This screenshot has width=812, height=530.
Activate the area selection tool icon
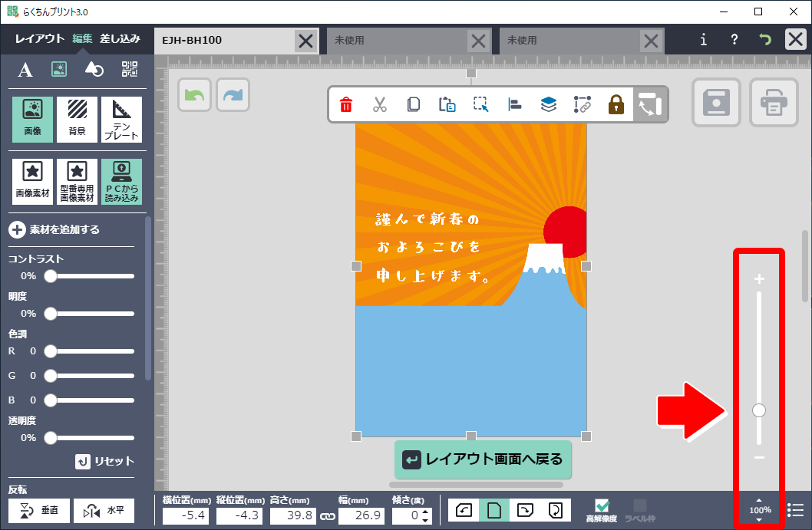[480, 104]
